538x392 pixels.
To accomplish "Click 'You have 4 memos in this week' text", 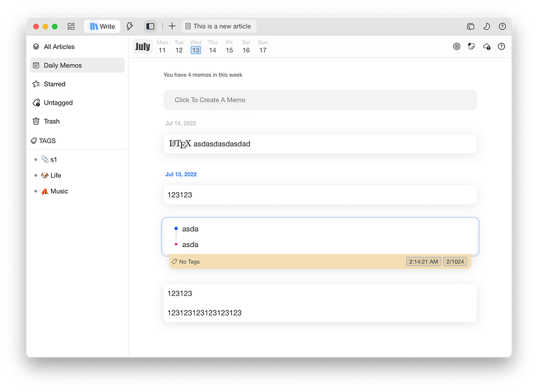I will point(203,74).
